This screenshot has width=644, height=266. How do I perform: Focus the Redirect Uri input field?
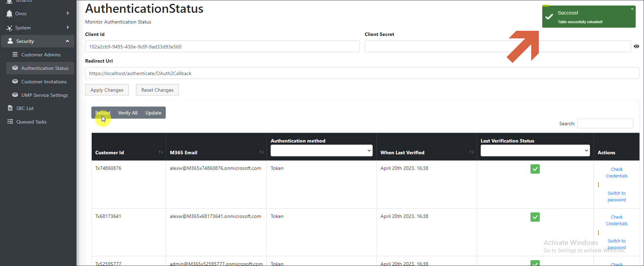(x=362, y=73)
